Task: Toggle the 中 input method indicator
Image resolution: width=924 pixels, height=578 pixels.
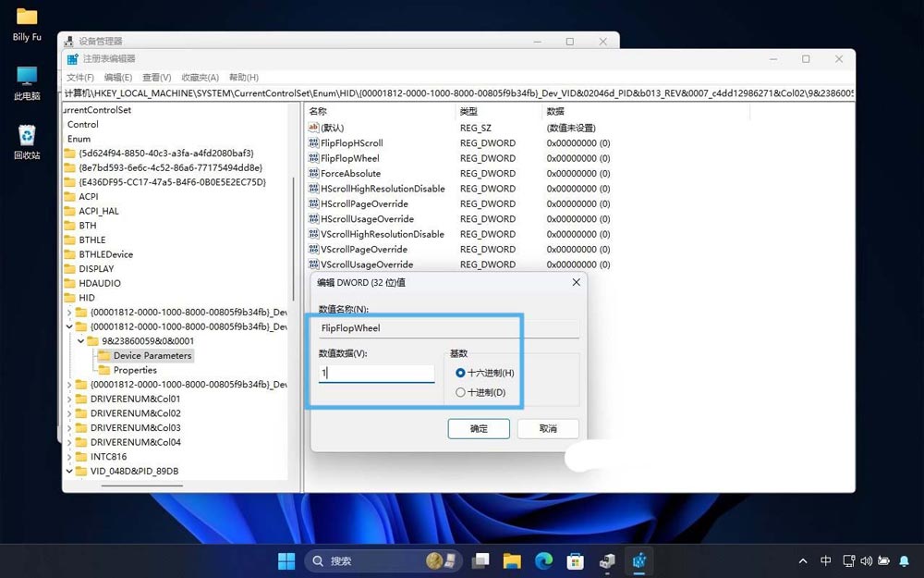Action: tap(825, 560)
